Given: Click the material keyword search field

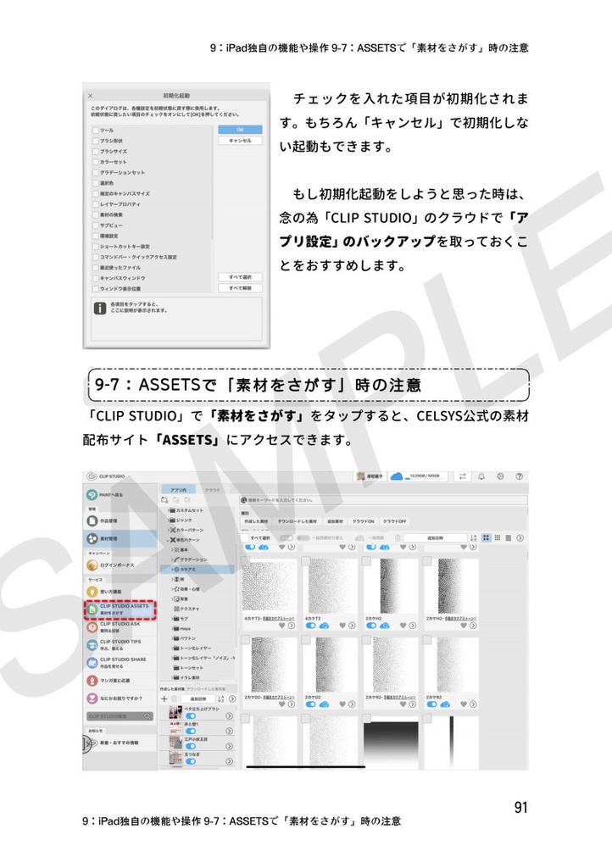Looking at the screenshot, I should pos(383,500).
